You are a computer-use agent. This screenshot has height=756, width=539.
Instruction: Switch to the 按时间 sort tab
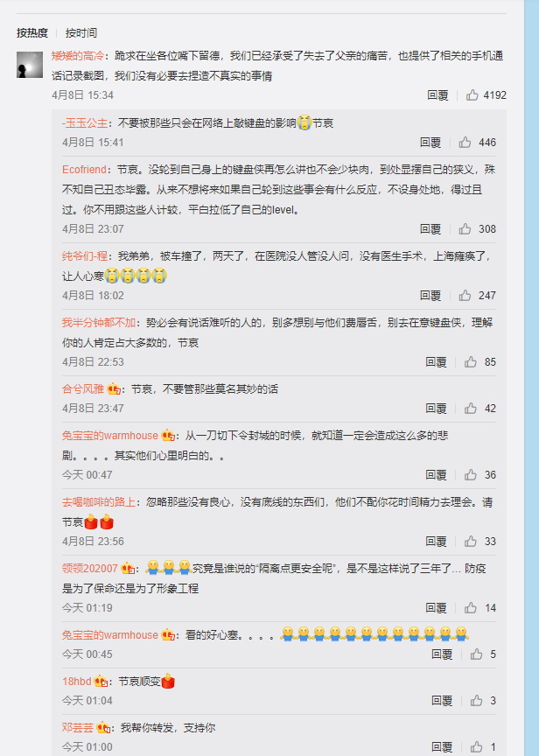[x=81, y=32]
